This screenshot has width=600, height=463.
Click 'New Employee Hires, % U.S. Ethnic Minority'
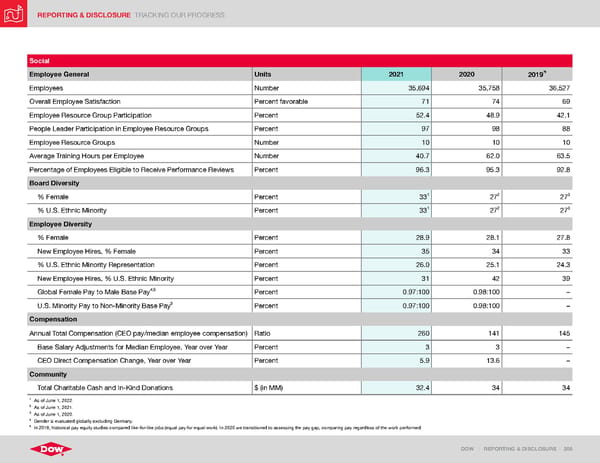(105, 279)
